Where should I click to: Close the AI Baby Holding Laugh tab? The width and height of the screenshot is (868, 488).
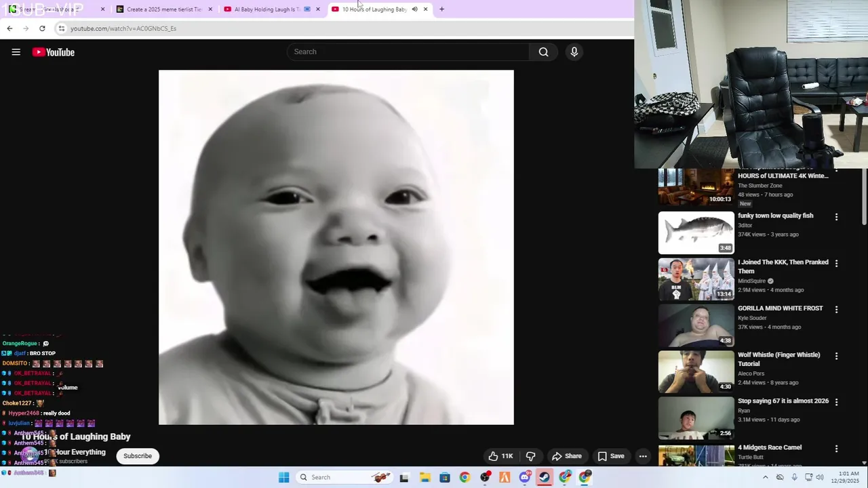tap(317, 9)
